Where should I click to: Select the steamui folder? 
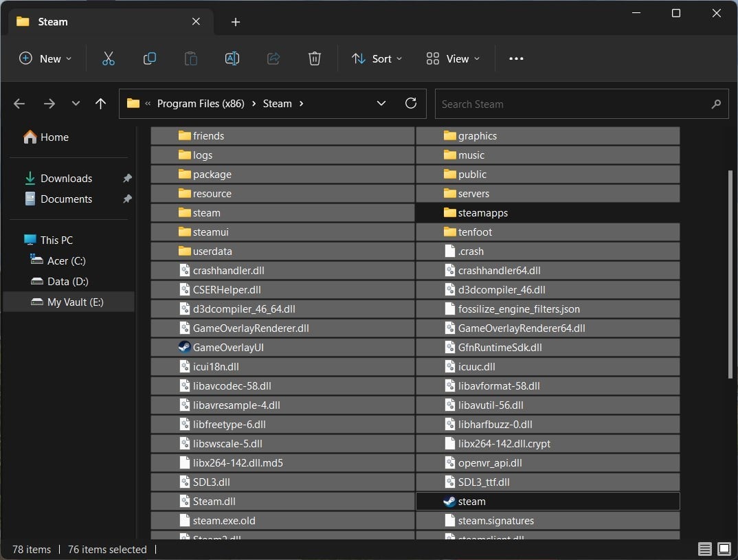[x=282, y=232]
